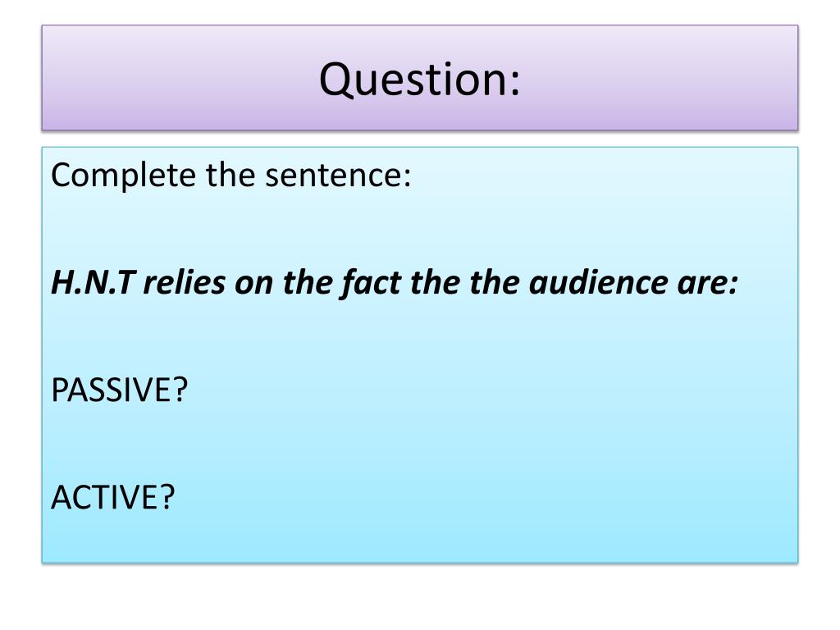Click the question mark after 'PASSIVE'

[181, 390]
